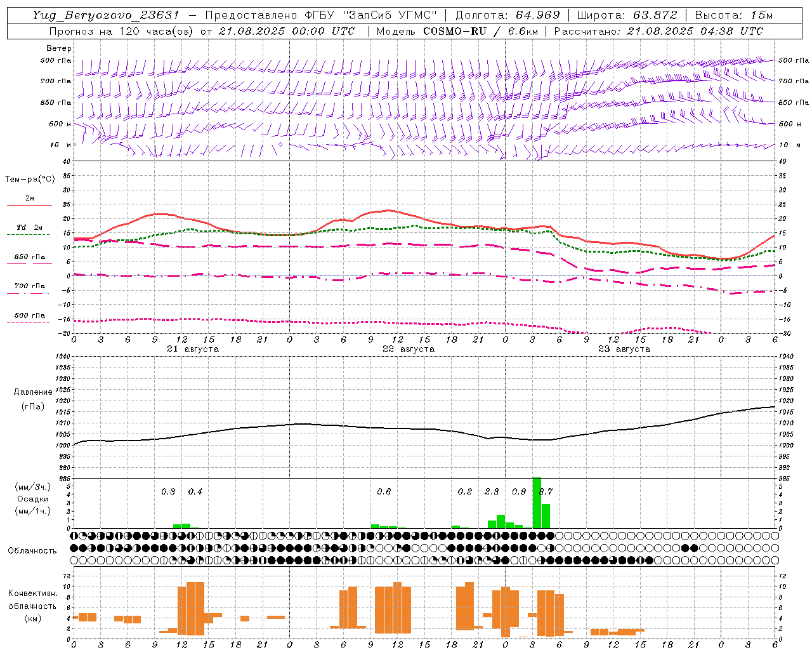Click the 8.7 precipitation total value
Image resolution: width=812 pixels, height=650 pixels.
546,491
